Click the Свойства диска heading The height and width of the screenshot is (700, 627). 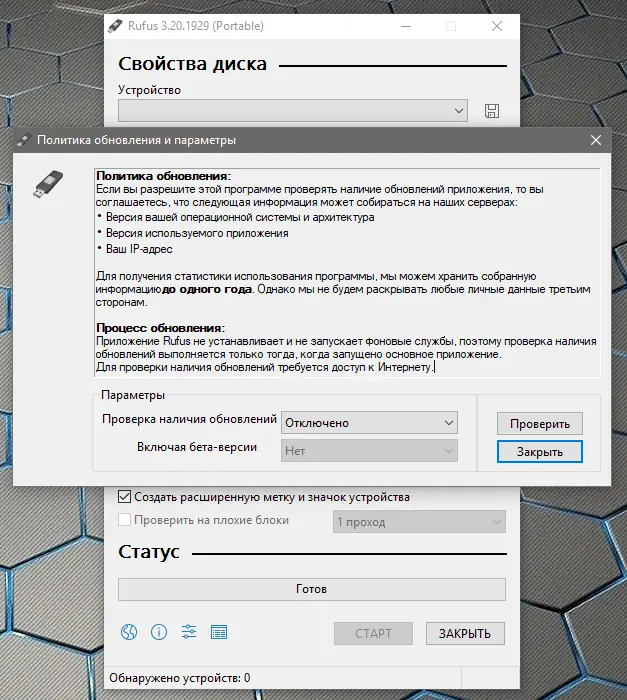pyautogui.click(x=192, y=64)
